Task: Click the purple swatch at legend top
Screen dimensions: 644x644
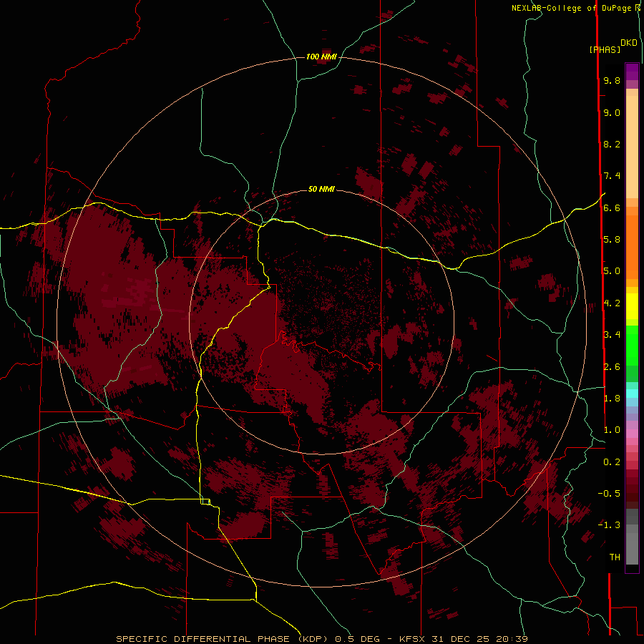Action: (x=632, y=72)
